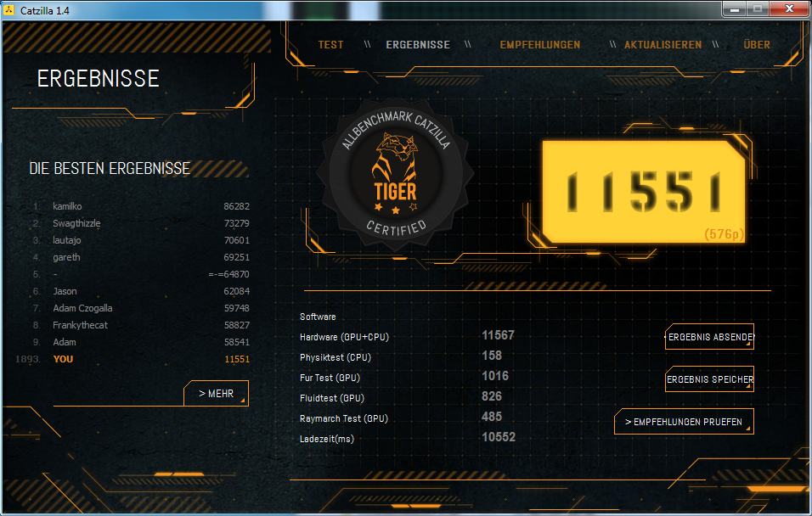Open > EMPFEHLUNGEN PRUEFEN button
Screen dimensions: 812x516
coord(684,422)
